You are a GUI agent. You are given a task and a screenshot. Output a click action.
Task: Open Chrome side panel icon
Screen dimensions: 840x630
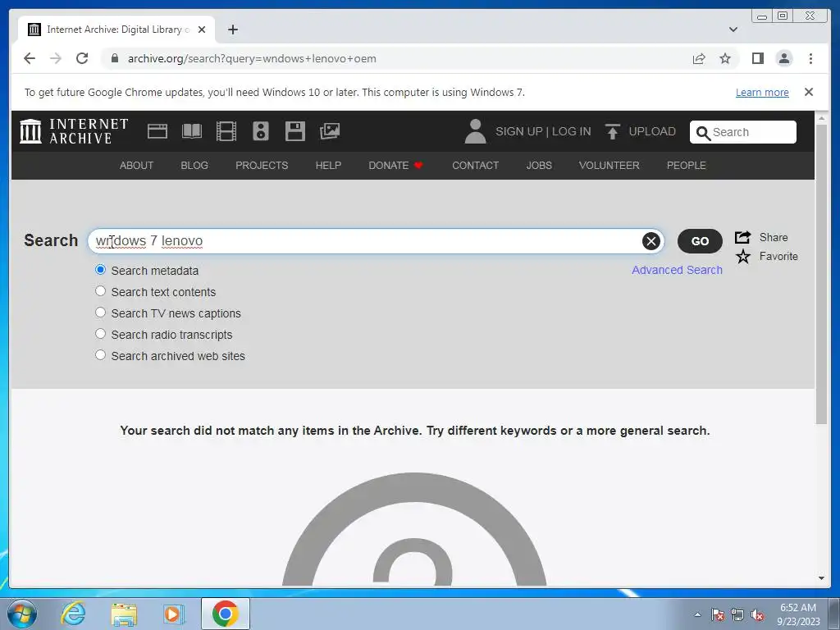757,58
